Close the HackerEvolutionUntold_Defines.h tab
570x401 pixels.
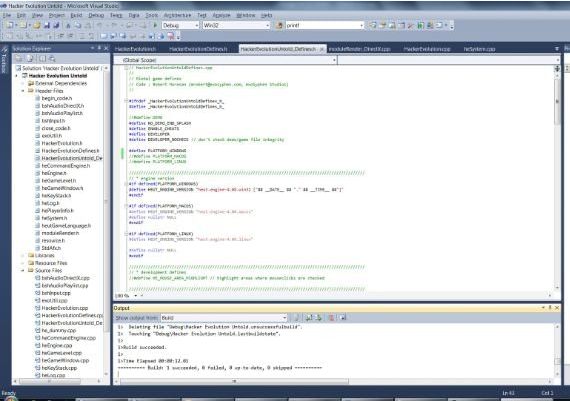click(322, 49)
